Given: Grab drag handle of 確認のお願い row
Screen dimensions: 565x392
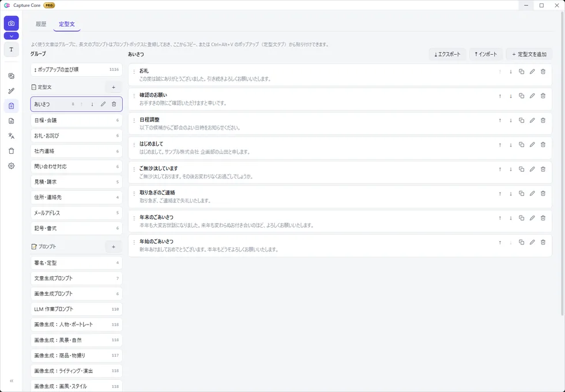Looking at the screenshot, I should click(134, 96).
